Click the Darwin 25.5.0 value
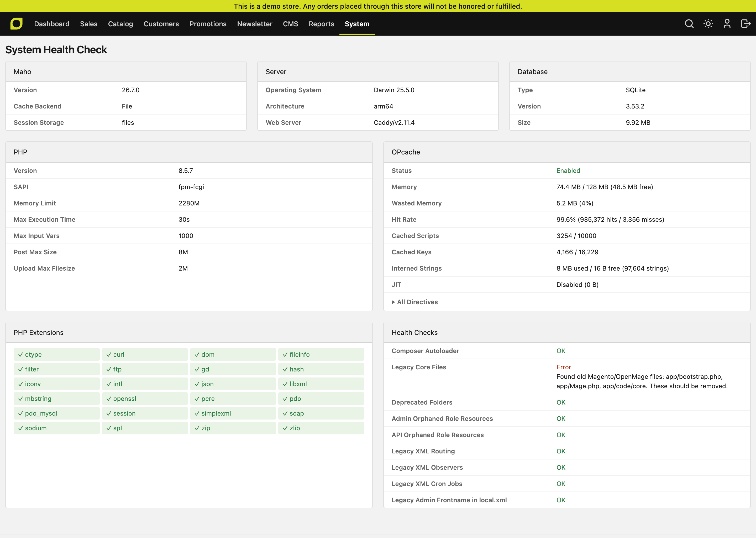 (x=394, y=90)
